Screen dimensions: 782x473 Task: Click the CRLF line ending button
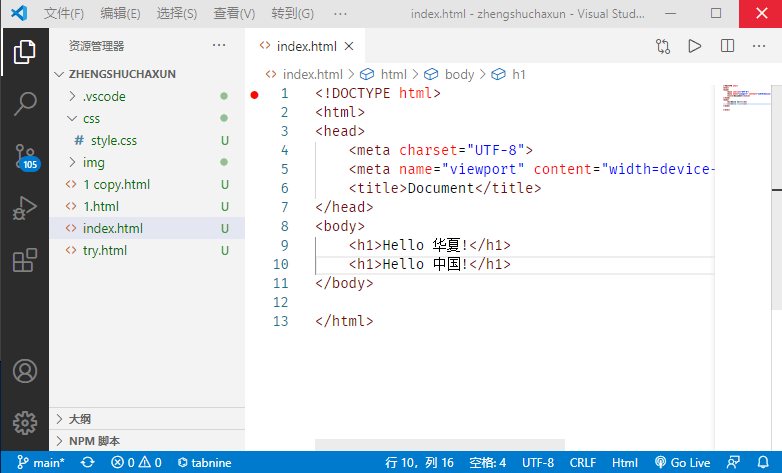pos(583,463)
